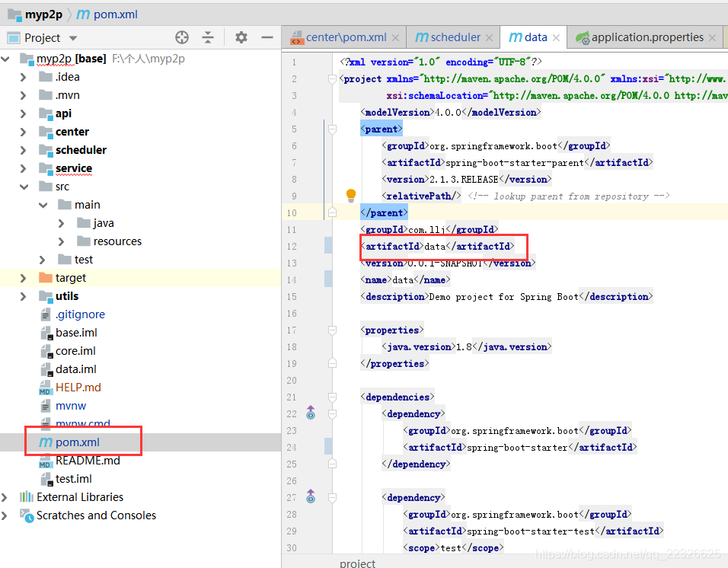Collapse the src folder
This screenshot has width=728, height=568.
pos(24,187)
